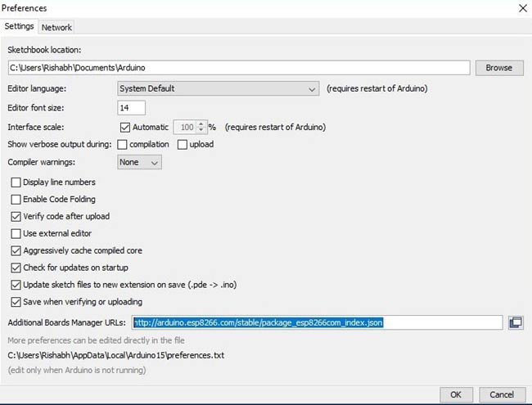
Task: Increase interface scale using the up arrow
Action: 201,124
